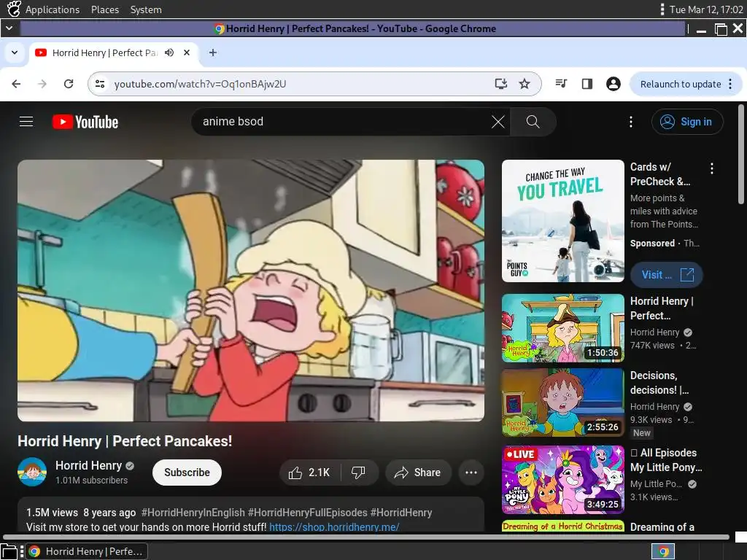Open Chrome three-dot menu
747x560 pixels.
pyautogui.click(x=730, y=85)
